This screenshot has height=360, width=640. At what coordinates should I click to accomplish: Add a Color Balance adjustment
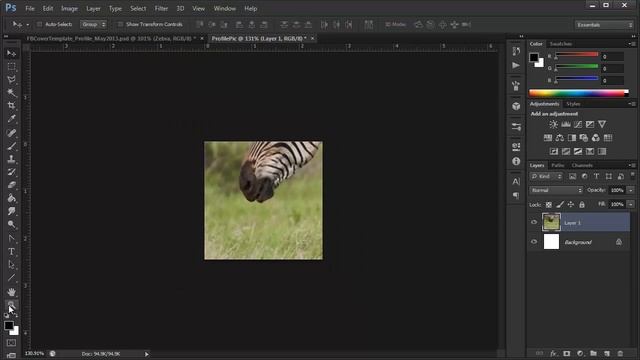560,138
